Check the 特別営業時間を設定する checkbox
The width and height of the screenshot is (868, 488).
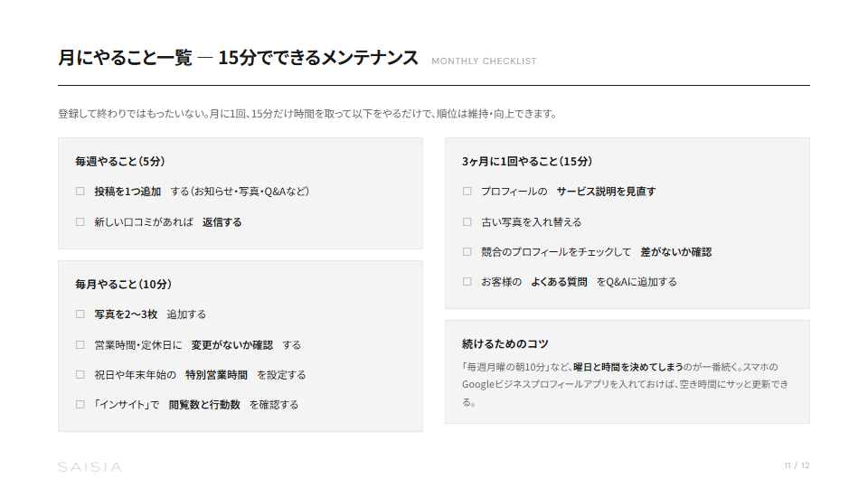tap(80, 374)
